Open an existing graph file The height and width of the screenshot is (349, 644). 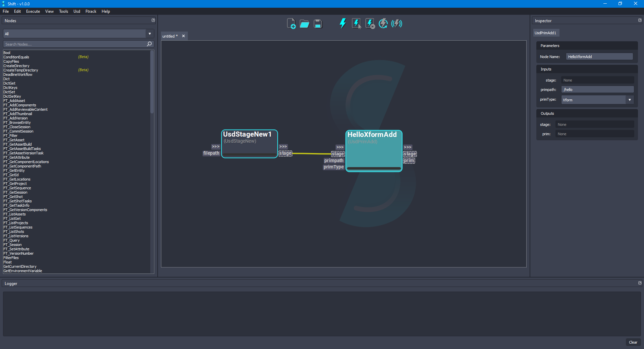tap(304, 23)
